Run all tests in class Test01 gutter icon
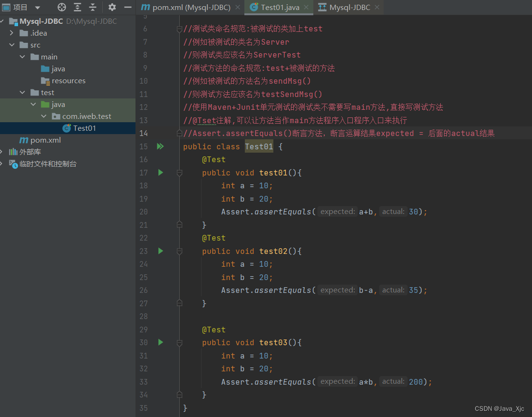Screen dimensions: 532x417 tap(160, 146)
